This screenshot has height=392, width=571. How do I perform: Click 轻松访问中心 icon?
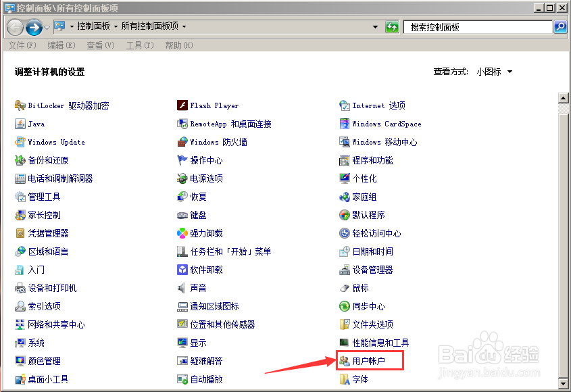[x=344, y=234]
